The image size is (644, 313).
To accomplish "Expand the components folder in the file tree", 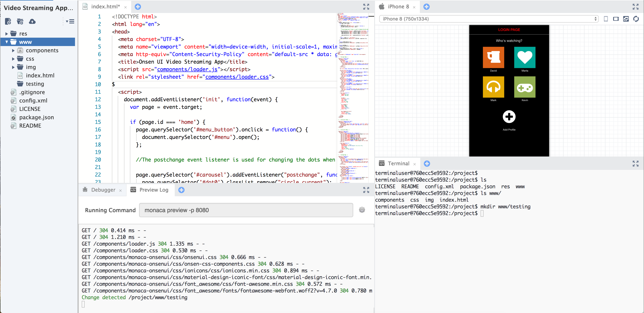I will tap(13, 50).
